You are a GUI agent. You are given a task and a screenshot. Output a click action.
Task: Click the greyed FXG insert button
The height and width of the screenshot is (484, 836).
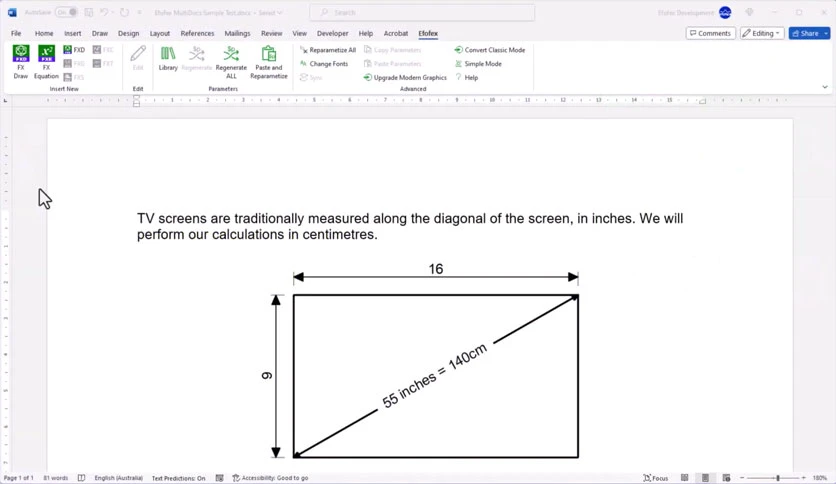[74, 63]
